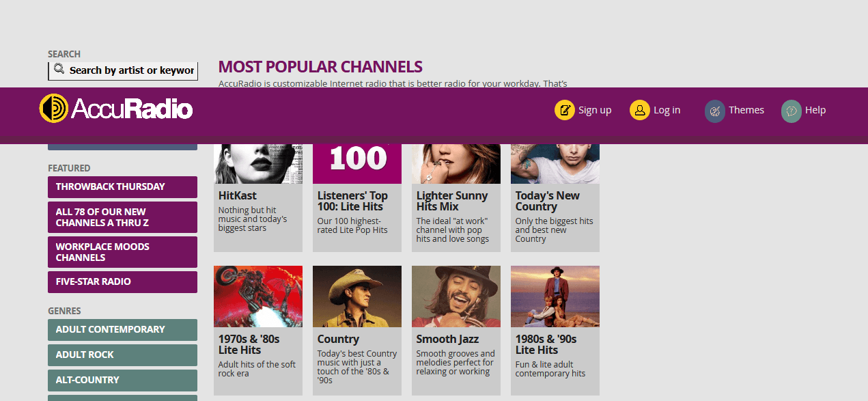Click the Help question icon
The height and width of the screenshot is (401, 868).
pyautogui.click(x=791, y=111)
